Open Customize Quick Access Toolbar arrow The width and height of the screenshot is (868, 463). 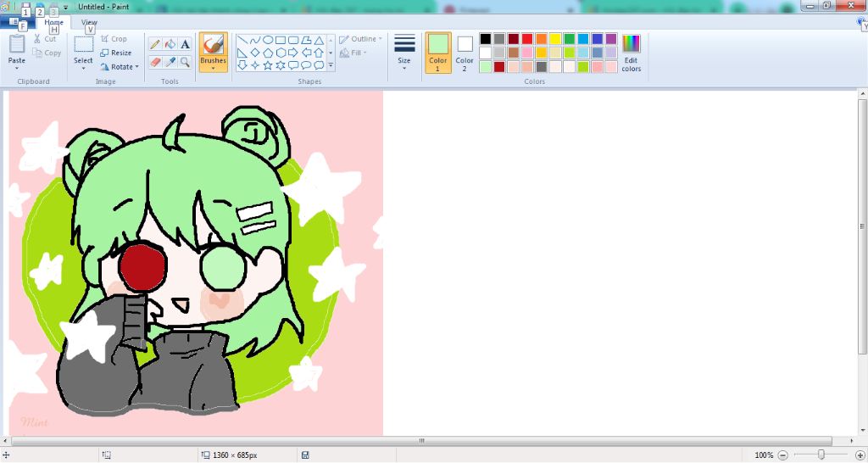click(66, 7)
